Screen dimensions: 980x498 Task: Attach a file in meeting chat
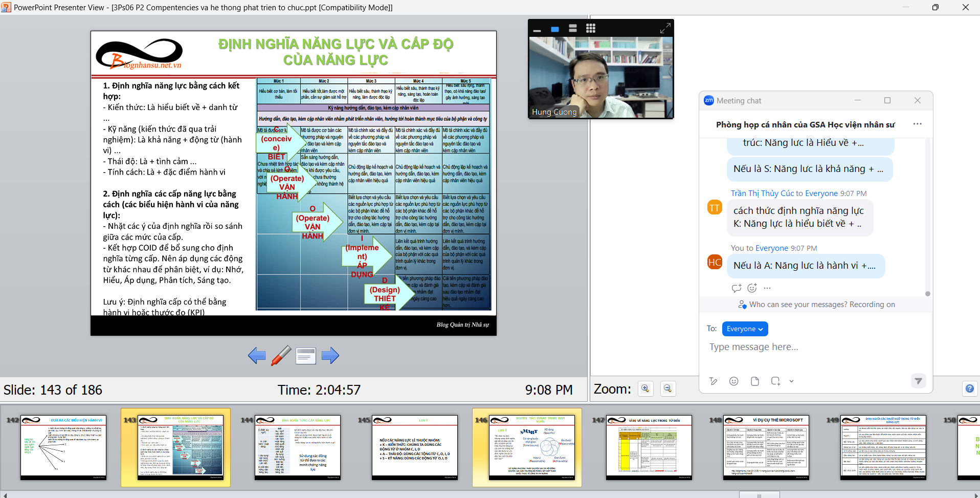click(x=754, y=381)
